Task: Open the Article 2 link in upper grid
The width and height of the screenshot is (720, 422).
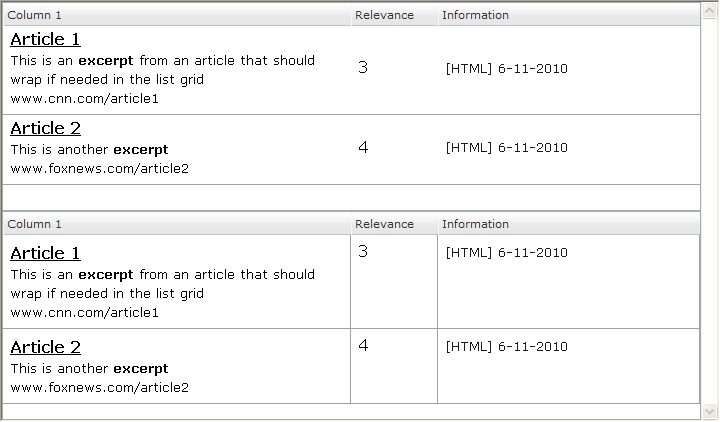Action: pyautogui.click(x=45, y=129)
